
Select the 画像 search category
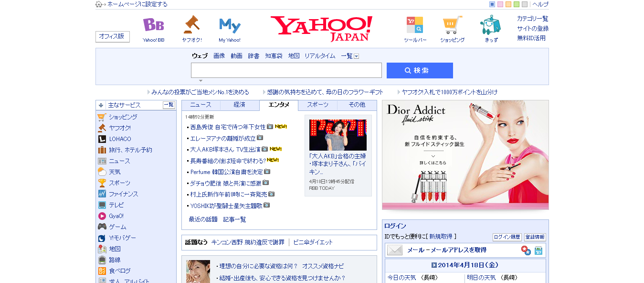[x=219, y=56]
